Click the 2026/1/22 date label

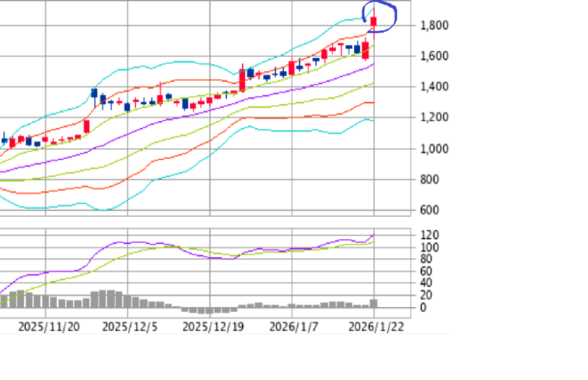pos(376,327)
